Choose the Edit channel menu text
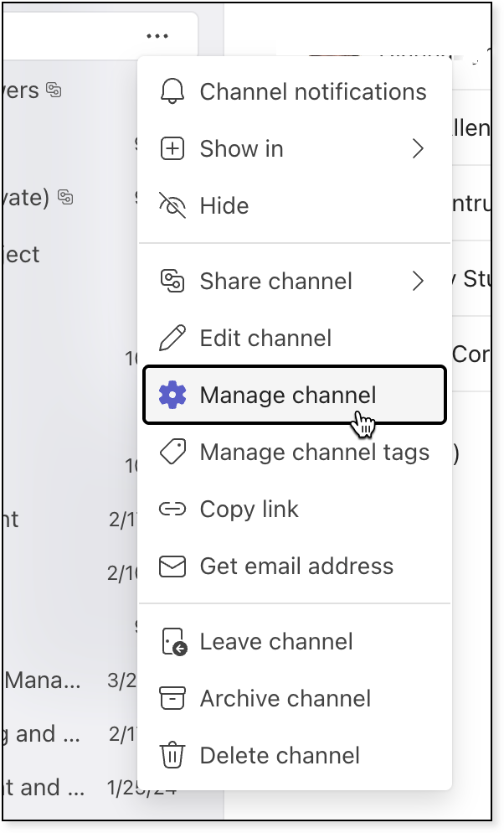Image resolution: width=504 pixels, height=833 pixels. [x=265, y=339]
